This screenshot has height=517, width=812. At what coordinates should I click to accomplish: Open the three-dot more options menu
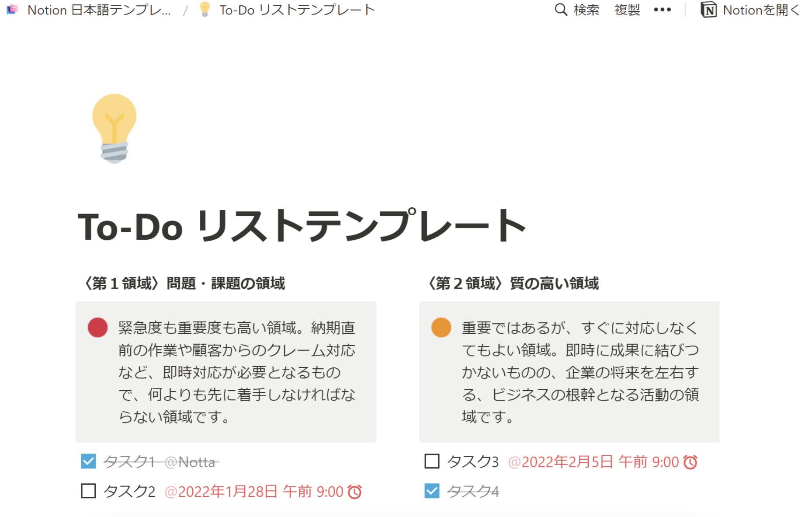click(662, 10)
